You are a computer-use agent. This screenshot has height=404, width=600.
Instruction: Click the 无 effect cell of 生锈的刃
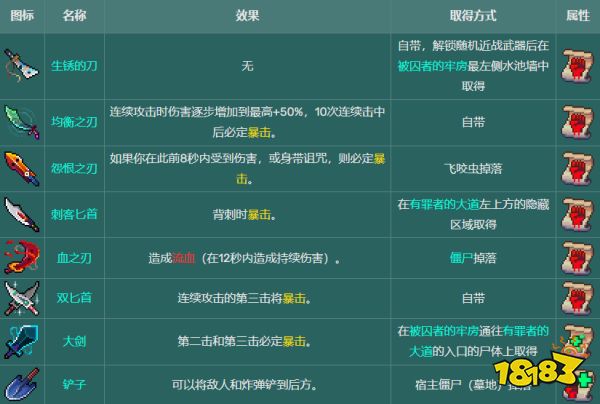coord(247,66)
